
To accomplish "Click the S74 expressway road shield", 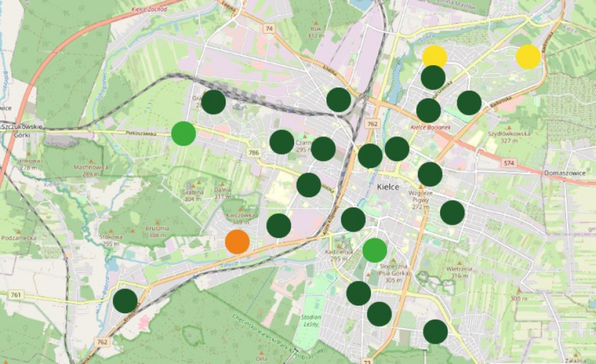I will coord(509,163).
